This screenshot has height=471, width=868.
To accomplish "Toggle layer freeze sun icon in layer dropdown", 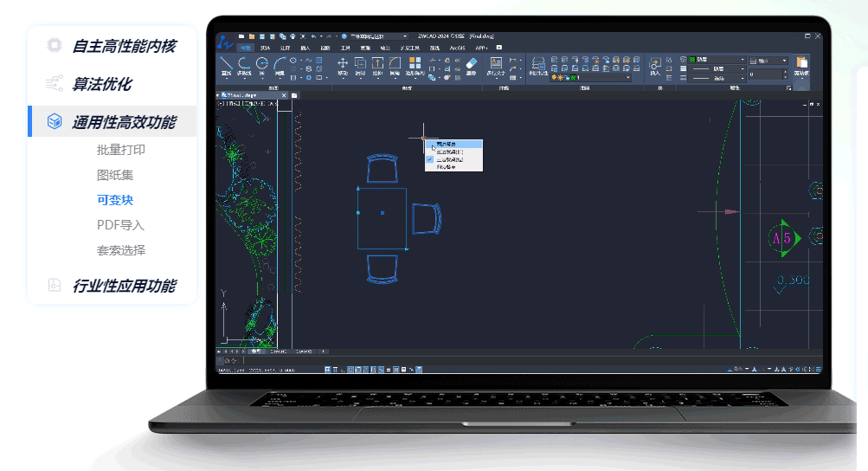I will pos(560,78).
